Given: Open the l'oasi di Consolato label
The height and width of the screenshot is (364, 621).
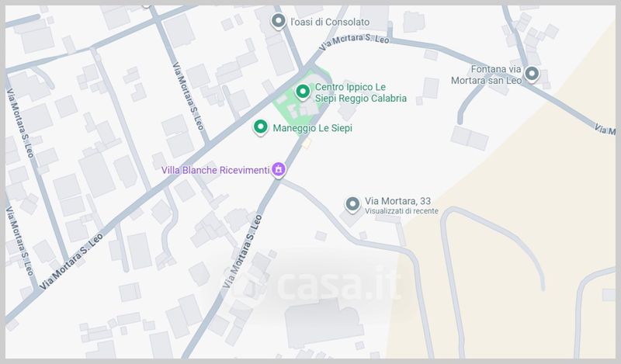Looking at the screenshot, I should click(x=330, y=23).
